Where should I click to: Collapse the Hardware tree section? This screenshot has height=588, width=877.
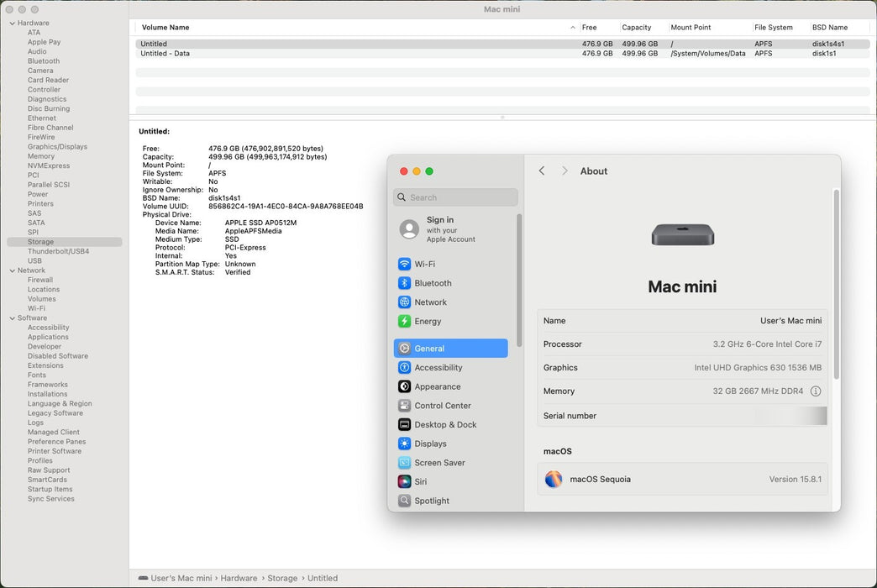(x=13, y=24)
